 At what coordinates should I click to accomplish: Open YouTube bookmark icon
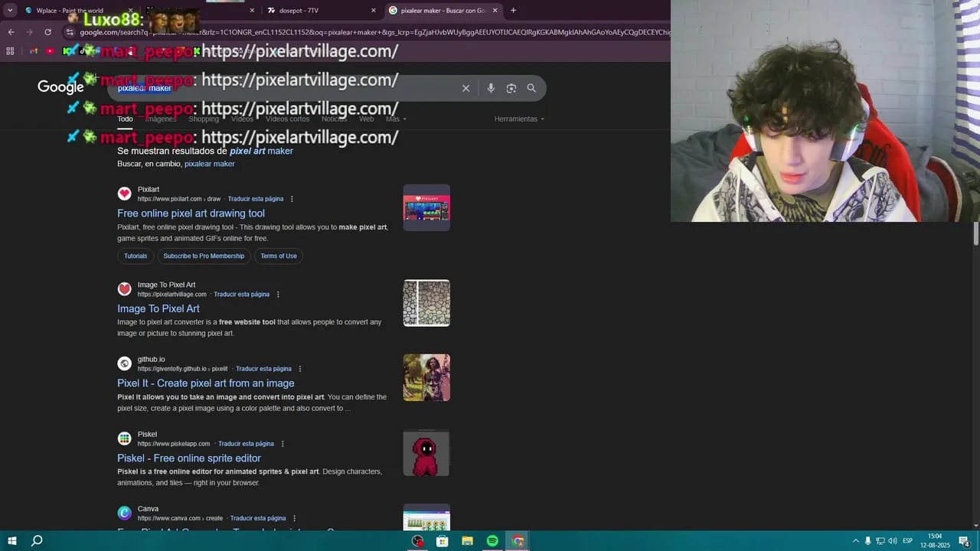pos(50,51)
